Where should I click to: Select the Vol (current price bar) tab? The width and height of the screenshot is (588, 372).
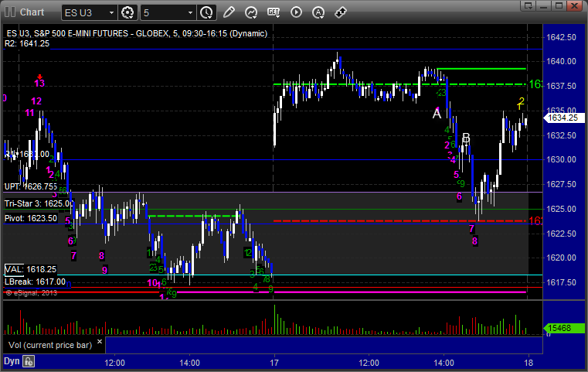click(x=50, y=345)
